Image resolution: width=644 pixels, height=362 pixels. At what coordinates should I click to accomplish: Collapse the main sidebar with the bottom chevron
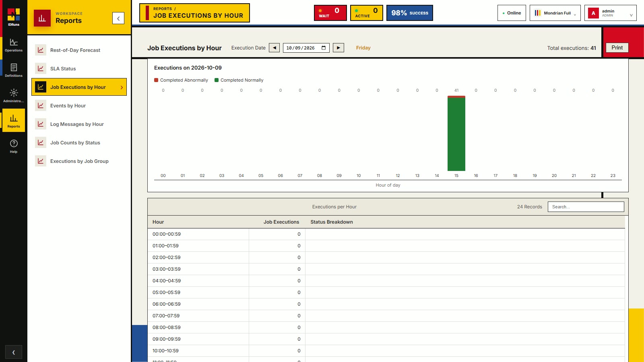tap(14, 352)
